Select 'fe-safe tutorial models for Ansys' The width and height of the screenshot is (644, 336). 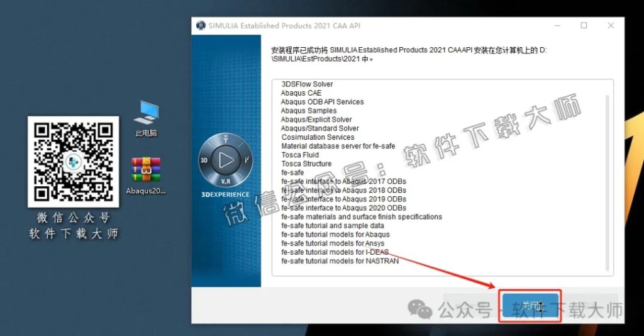pyautogui.click(x=333, y=244)
